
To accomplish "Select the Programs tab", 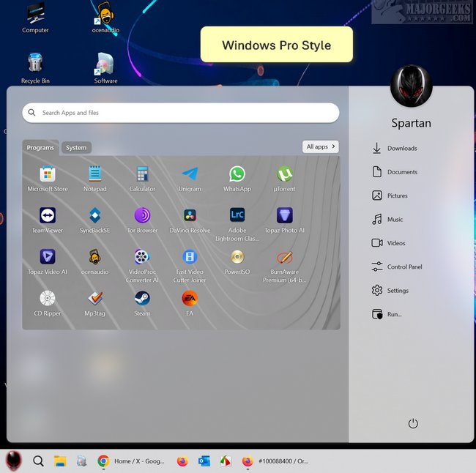I will tap(40, 148).
